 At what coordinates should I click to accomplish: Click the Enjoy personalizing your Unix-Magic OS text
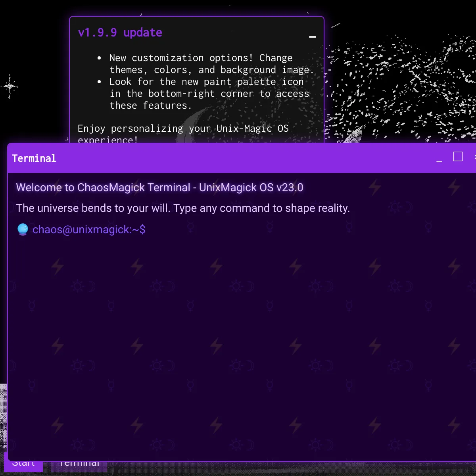click(183, 129)
